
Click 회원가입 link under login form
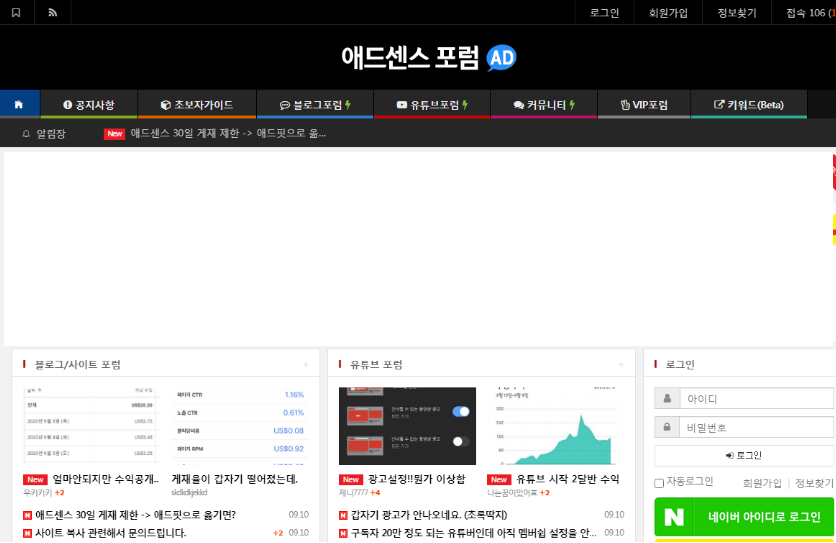click(x=762, y=483)
